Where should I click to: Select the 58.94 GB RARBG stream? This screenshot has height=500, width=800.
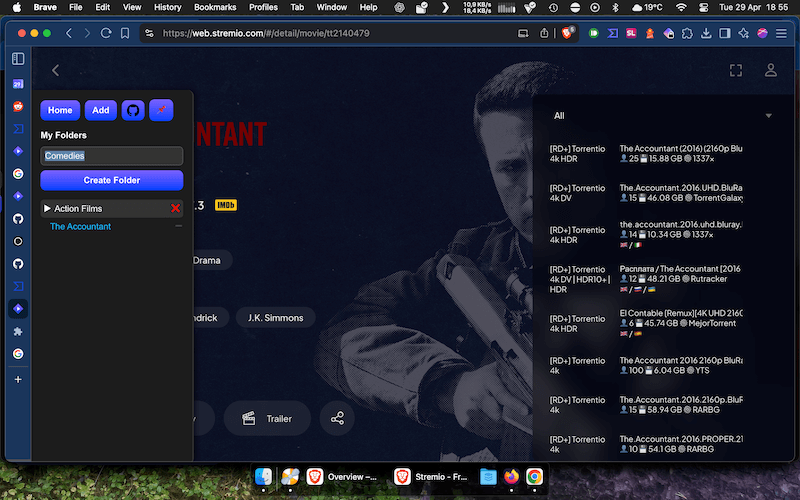646,405
